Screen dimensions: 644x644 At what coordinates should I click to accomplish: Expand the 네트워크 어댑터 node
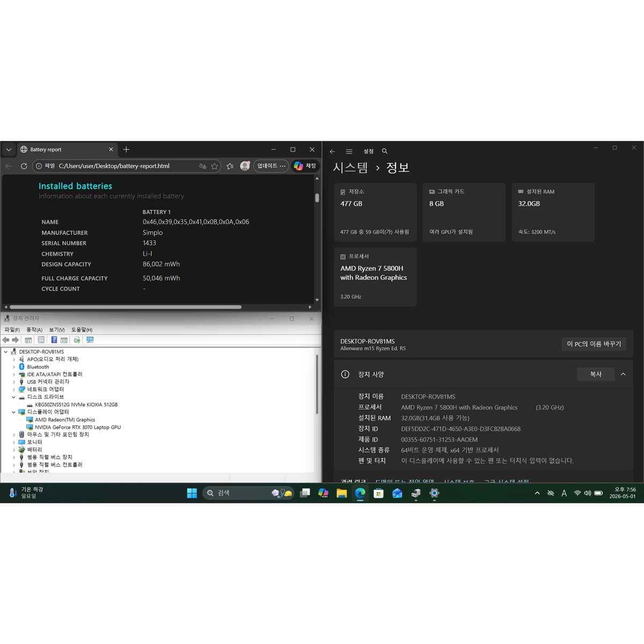[x=14, y=390]
